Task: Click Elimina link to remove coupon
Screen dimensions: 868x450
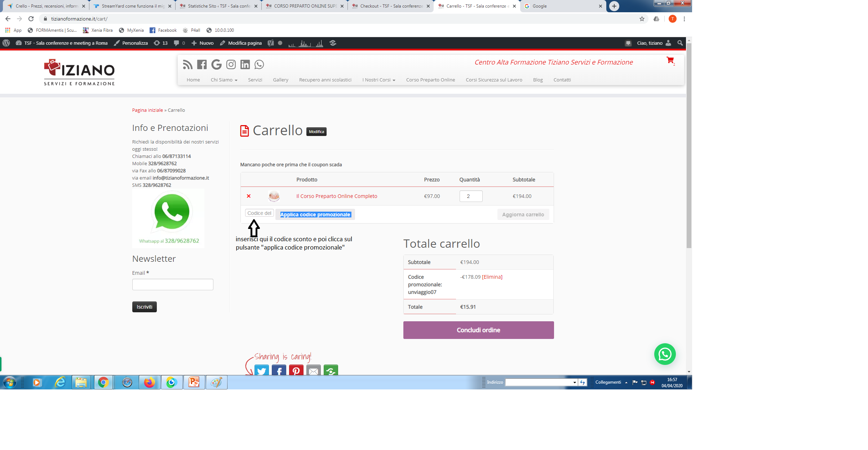Action: pyautogui.click(x=492, y=277)
